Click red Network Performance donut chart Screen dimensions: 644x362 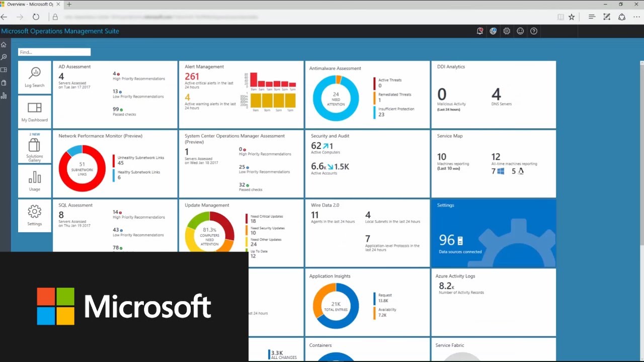(83, 168)
